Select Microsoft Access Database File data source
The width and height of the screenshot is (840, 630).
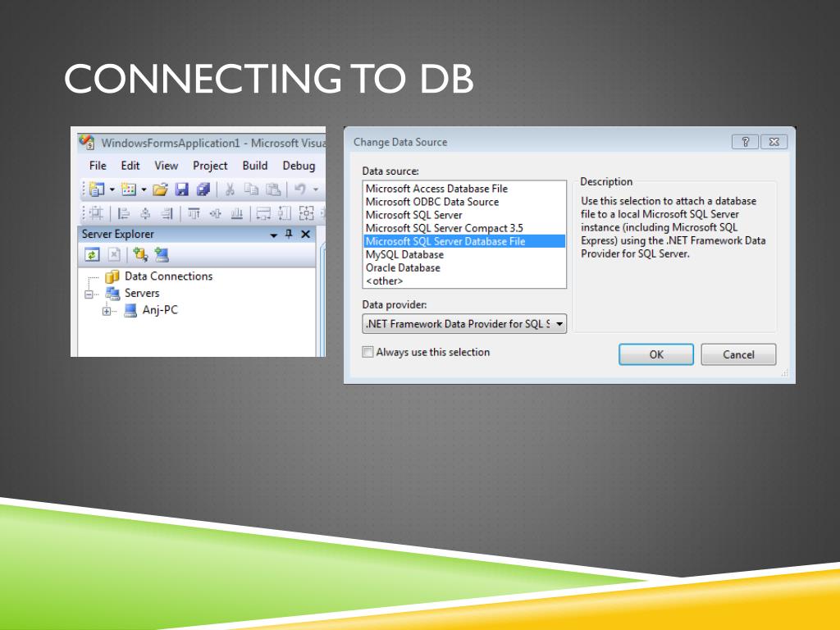click(464, 189)
